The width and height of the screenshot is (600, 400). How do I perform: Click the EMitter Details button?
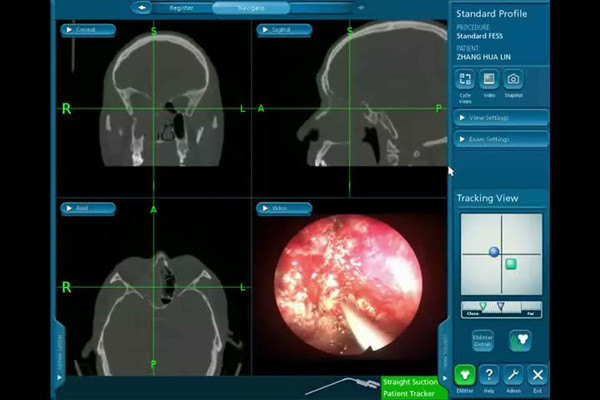point(483,340)
